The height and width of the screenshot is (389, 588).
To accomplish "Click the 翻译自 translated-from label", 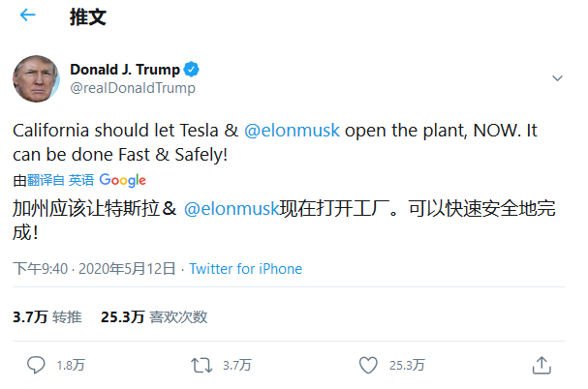I will 46,180.
